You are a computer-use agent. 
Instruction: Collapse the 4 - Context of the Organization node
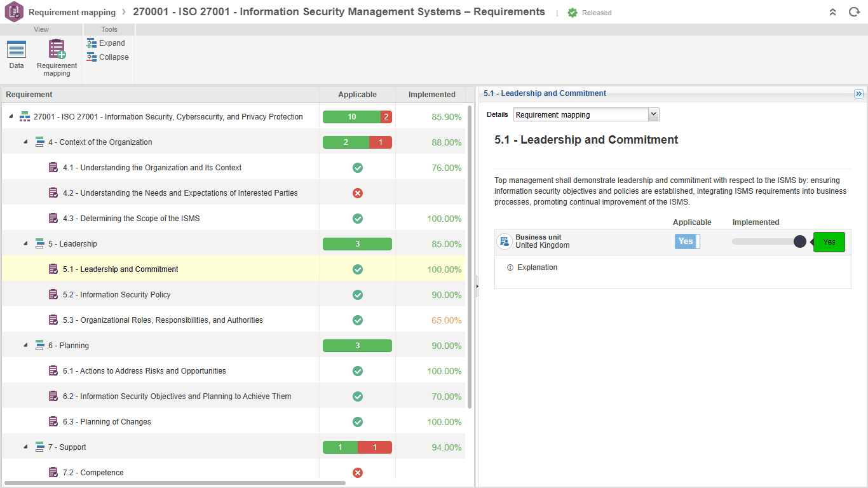(25, 142)
